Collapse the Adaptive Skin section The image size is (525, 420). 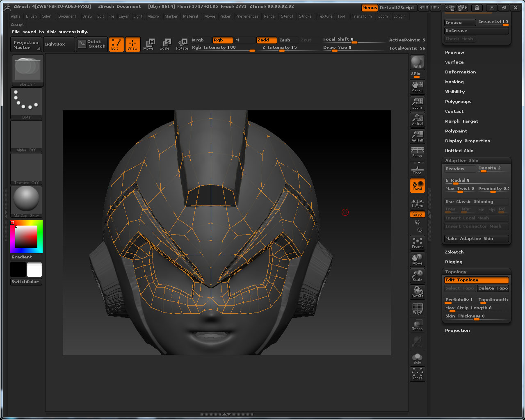click(x=461, y=161)
